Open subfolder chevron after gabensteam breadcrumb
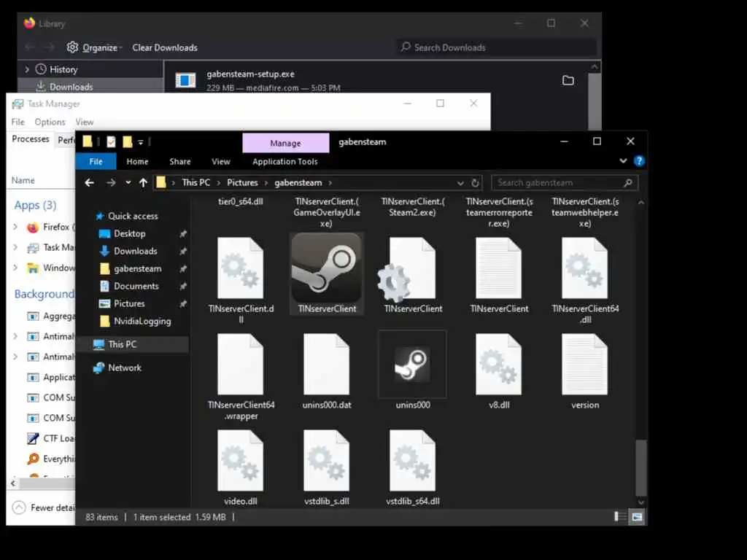747x560 pixels. click(x=330, y=183)
